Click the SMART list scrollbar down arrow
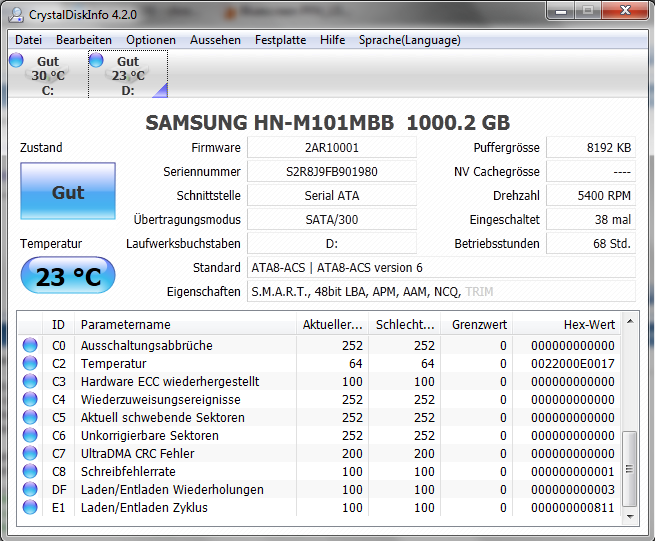 (630, 517)
